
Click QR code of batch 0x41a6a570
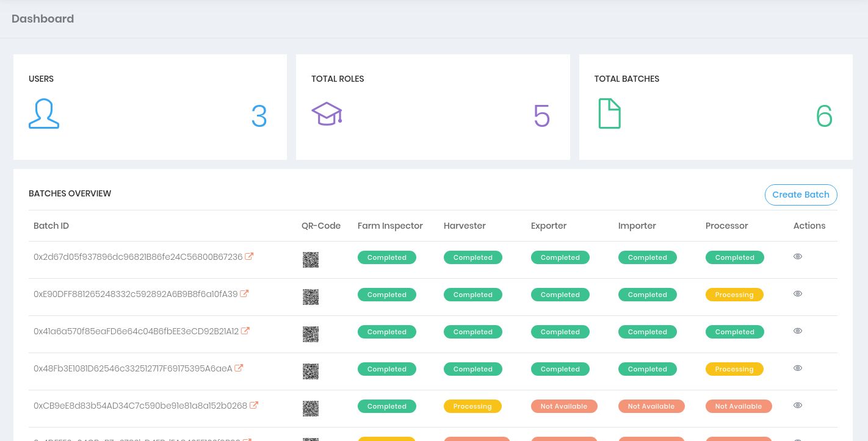click(311, 334)
